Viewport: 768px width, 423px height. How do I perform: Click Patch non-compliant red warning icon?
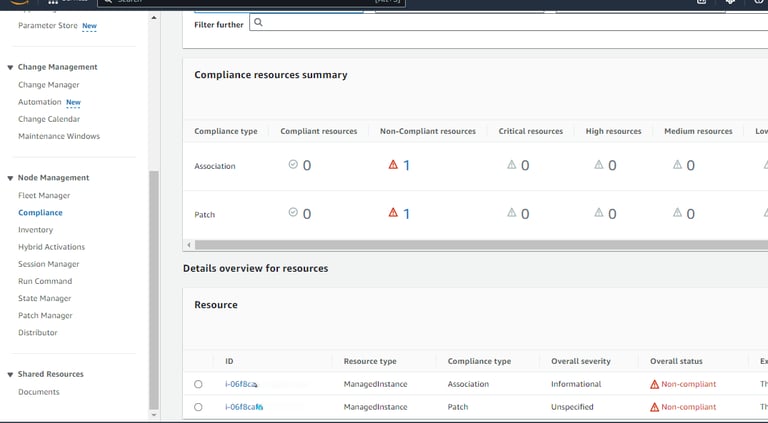click(x=393, y=213)
